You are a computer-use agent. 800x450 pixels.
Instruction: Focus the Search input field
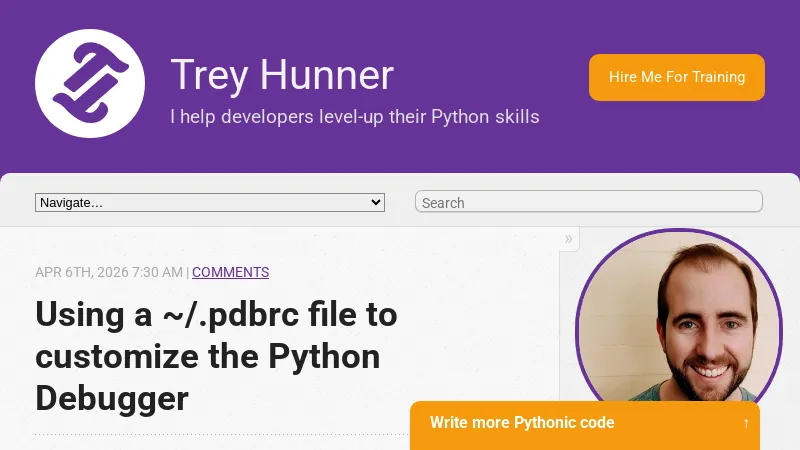pos(588,202)
